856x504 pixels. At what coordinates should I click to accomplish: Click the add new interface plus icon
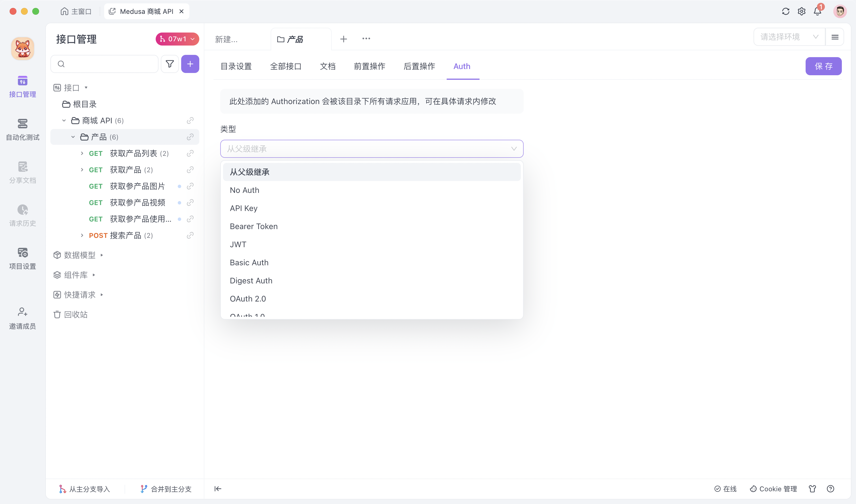(x=190, y=64)
